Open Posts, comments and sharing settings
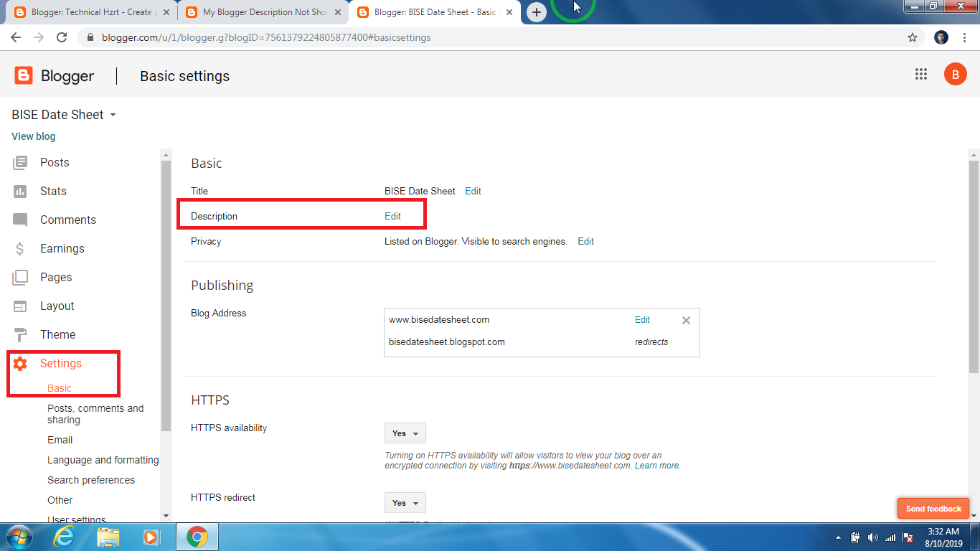This screenshot has height=551, width=980. 95,414
